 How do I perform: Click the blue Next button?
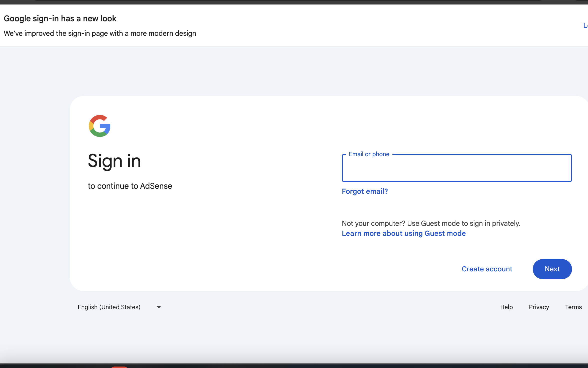[x=552, y=269]
